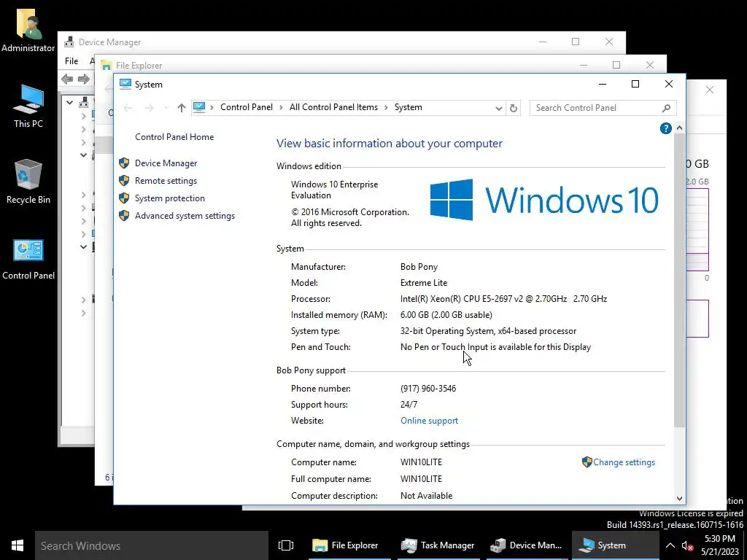The image size is (747, 560).
Task: Click the Forward arrow in System window
Action: (149, 108)
